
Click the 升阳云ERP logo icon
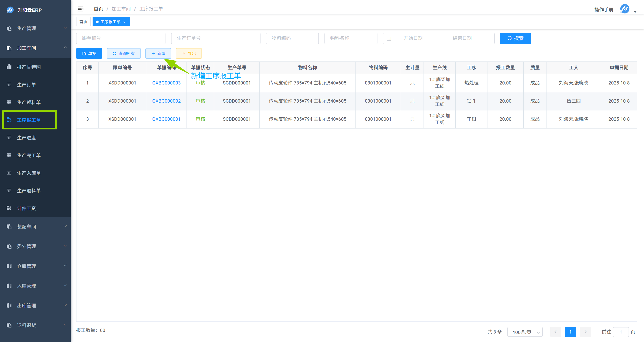coord(10,10)
